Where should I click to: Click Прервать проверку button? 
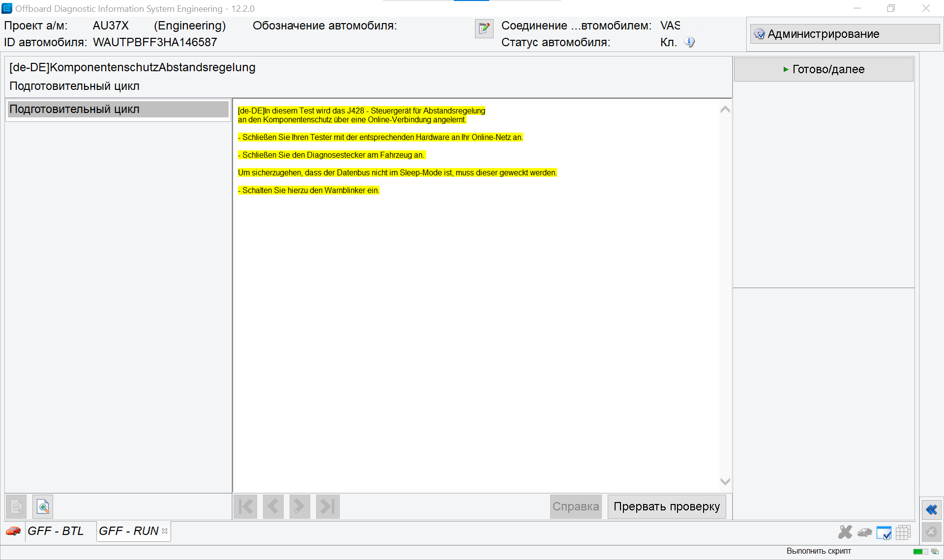click(x=667, y=506)
